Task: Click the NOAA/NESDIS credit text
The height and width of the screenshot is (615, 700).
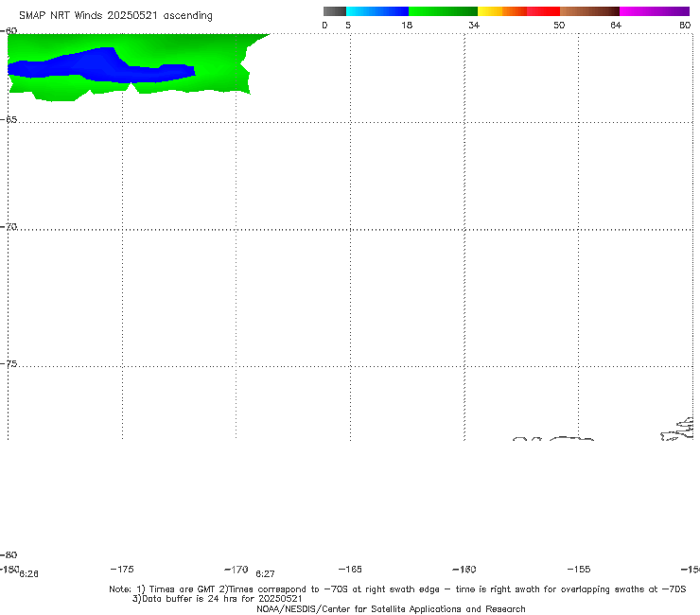Action: [391, 608]
